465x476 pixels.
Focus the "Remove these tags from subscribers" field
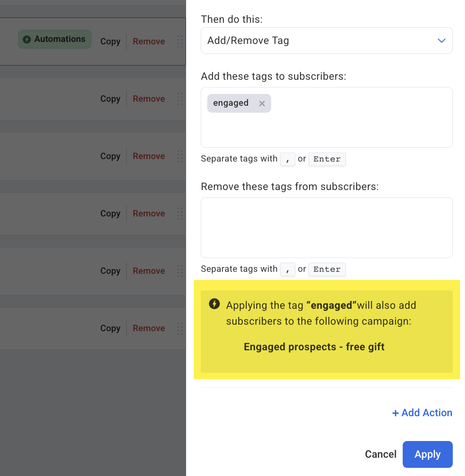point(327,228)
